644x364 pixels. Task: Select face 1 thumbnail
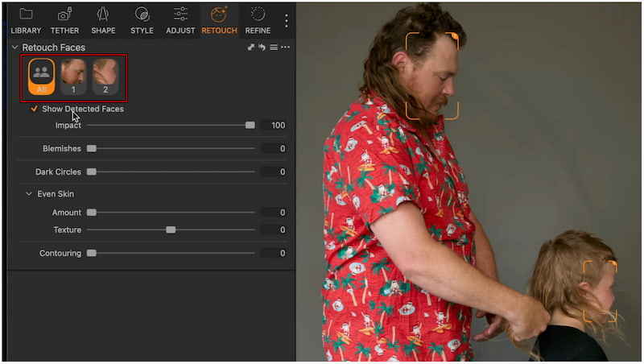click(73, 77)
